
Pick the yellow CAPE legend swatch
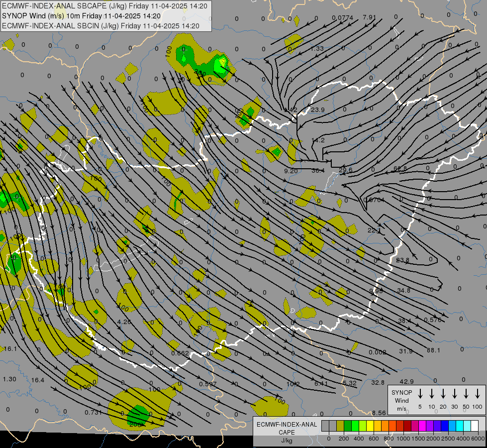tap(370, 426)
